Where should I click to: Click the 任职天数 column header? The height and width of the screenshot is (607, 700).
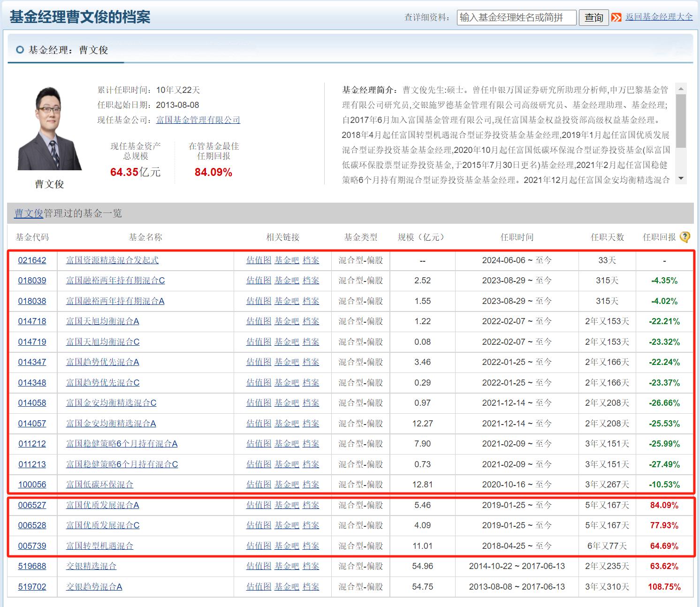[x=607, y=237]
